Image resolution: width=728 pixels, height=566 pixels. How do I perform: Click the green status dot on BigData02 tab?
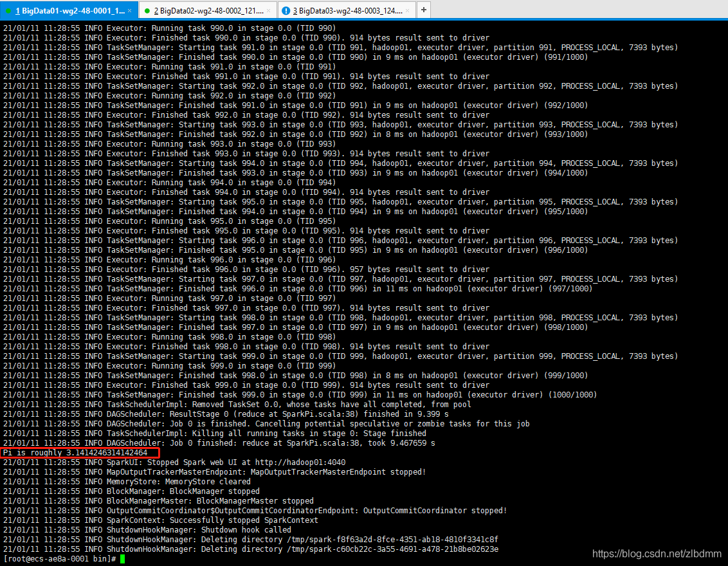[147, 11]
